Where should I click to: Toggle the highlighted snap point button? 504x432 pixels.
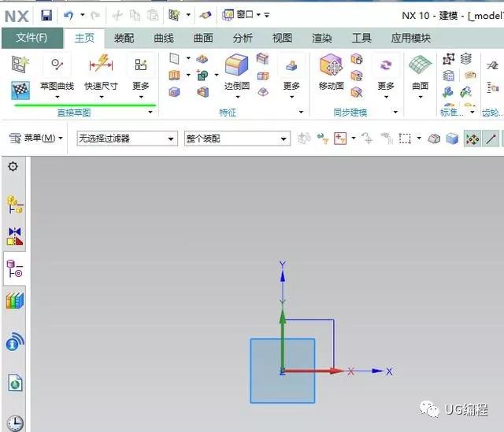tap(472, 138)
